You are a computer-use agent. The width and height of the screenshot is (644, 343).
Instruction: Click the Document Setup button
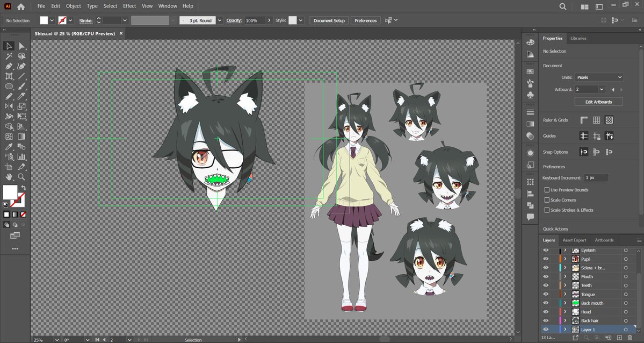pyautogui.click(x=329, y=20)
